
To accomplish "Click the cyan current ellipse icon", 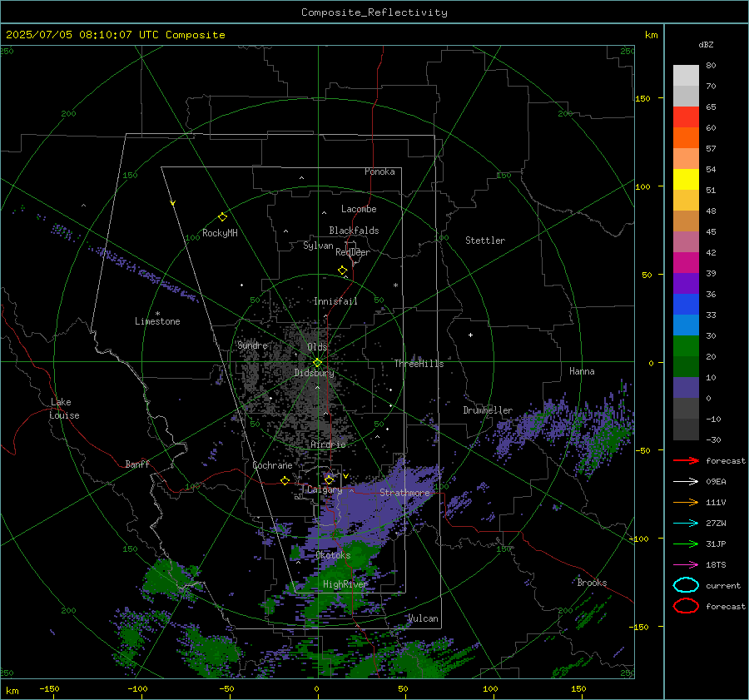I will (x=686, y=585).
